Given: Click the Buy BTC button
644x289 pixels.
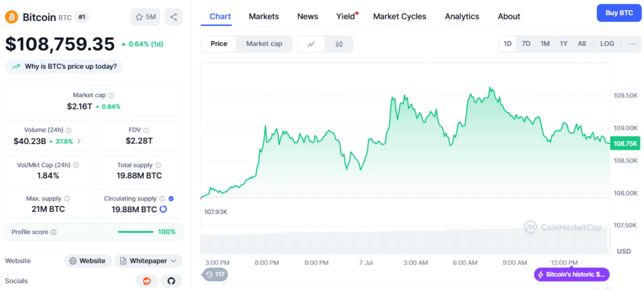Looking at the screenshot, I should point(619,13).
